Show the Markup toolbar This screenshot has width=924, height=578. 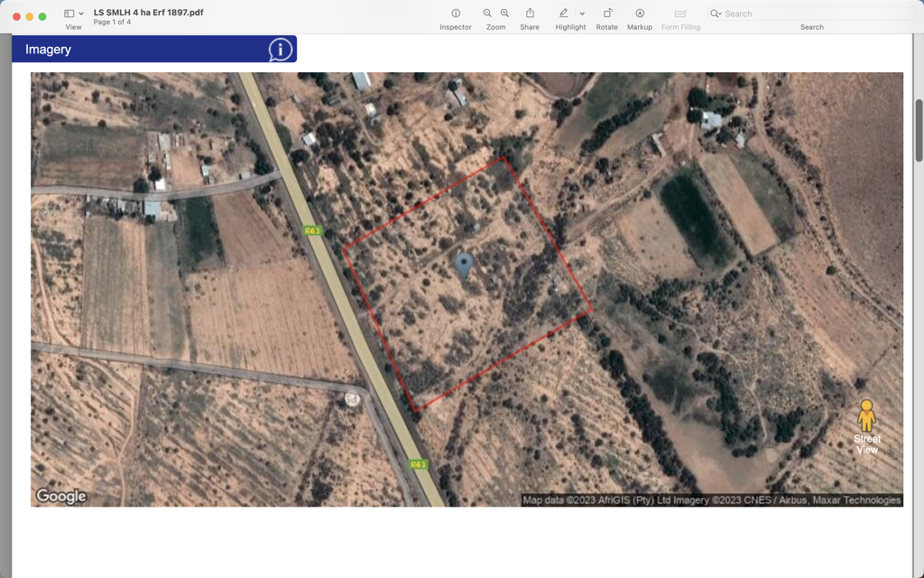pos(640,14)
